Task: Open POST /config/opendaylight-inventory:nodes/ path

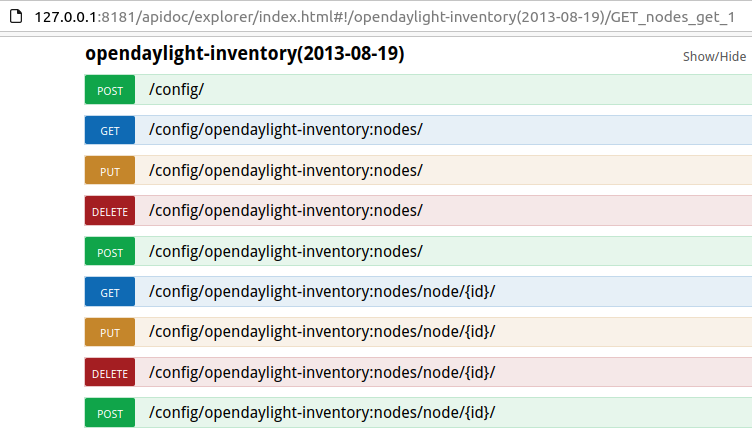Action: point(285,250)
